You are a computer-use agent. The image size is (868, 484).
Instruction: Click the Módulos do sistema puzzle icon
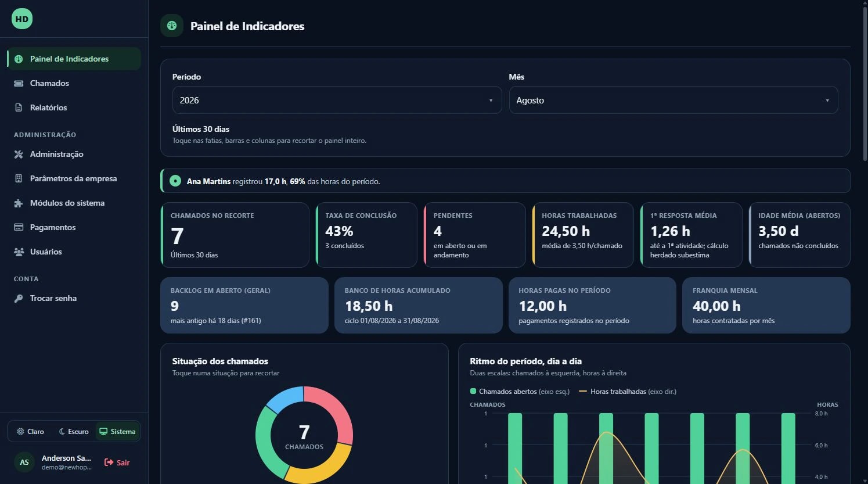tap(19, 203)
